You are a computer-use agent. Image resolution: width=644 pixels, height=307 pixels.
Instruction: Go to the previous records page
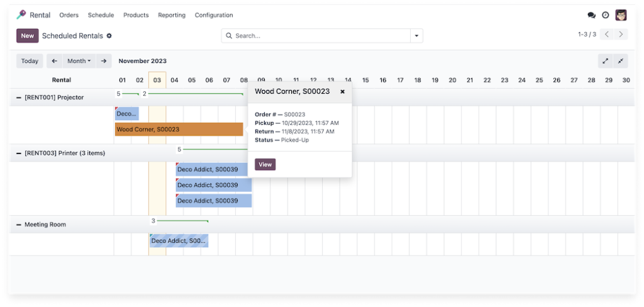[607, 34]
